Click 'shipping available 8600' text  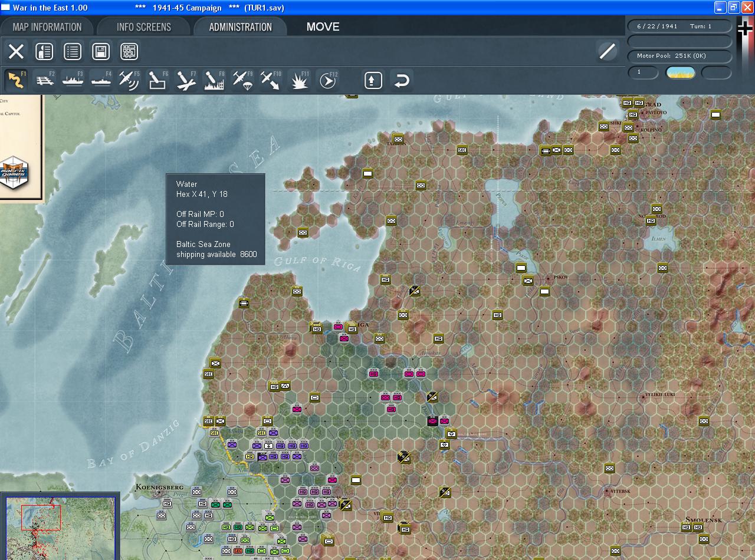[216, 255]
